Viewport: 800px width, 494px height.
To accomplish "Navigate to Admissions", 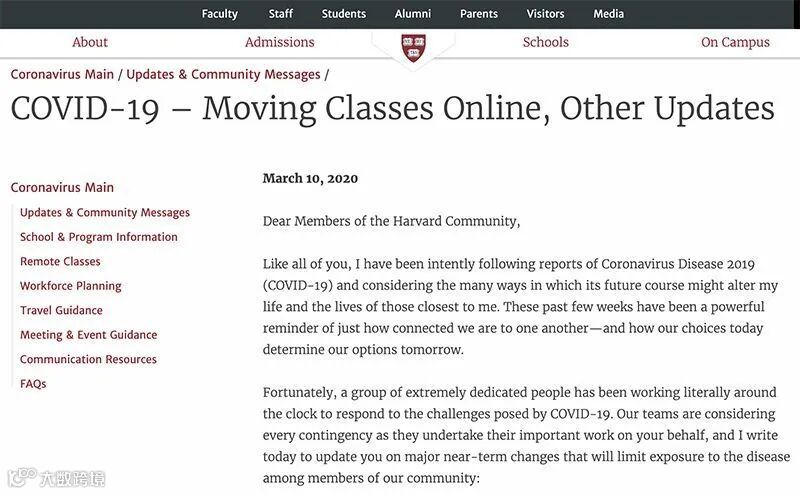I will (x=280, y=42).
